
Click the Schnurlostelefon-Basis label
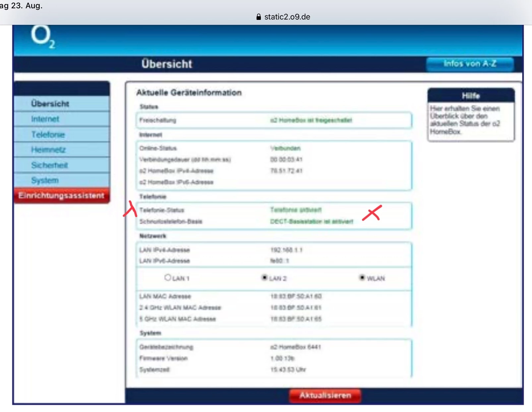click(x=171, y=221)
